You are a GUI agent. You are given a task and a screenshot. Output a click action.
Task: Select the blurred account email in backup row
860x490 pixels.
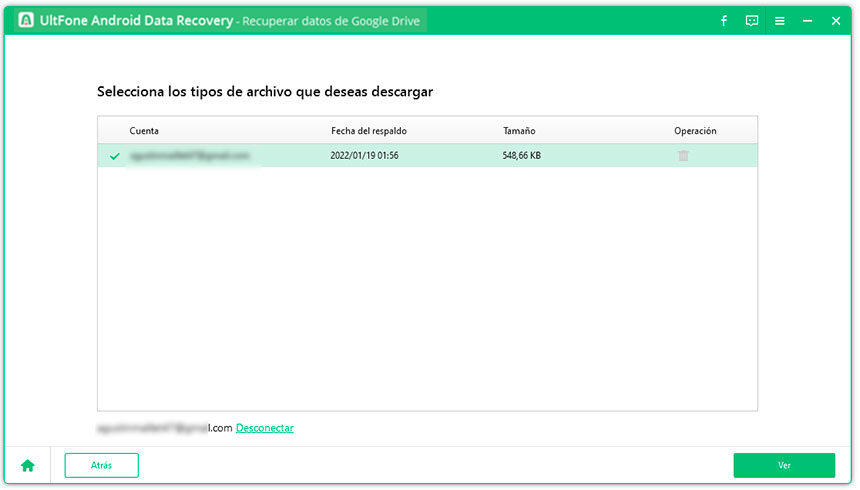(x=190, y=156)
